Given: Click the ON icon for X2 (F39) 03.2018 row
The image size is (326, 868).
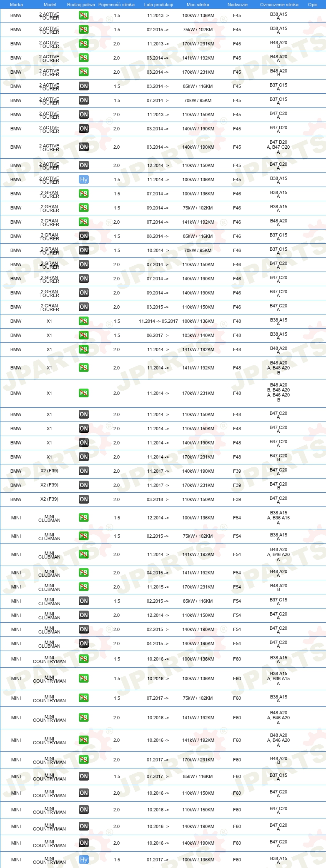Looking at the screenshot, I should [x=84, y=499].
